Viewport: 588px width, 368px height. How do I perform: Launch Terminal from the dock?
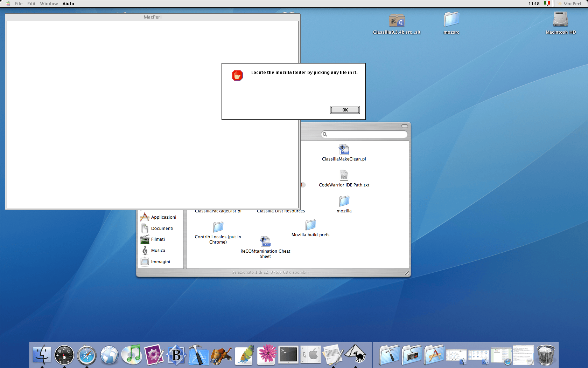tap(289, 355)
